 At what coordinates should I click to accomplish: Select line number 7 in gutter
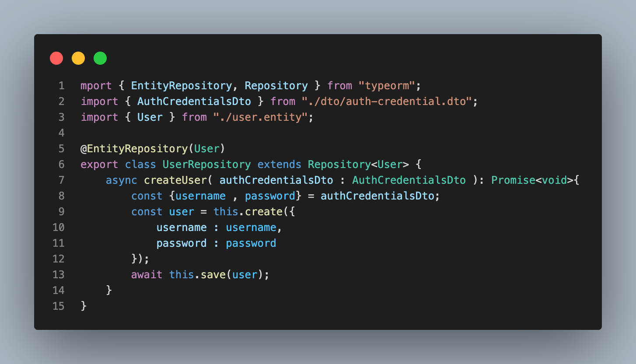point(61,180)
